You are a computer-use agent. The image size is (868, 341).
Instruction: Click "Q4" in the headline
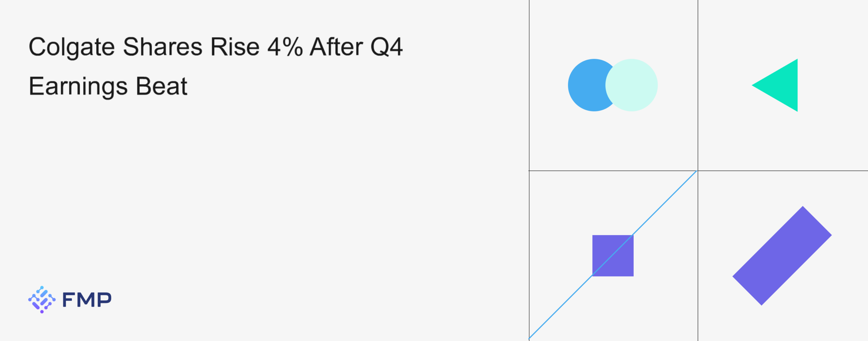coord(387,47)
